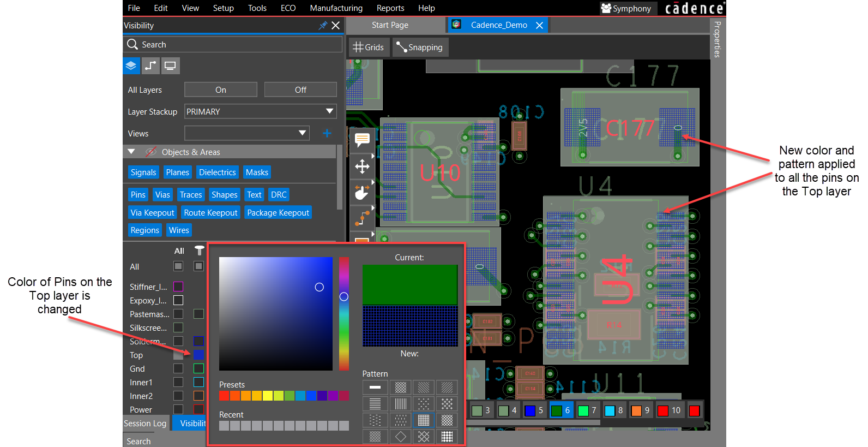Toggle Expoxy layer visibility box

tap(178, 300)
